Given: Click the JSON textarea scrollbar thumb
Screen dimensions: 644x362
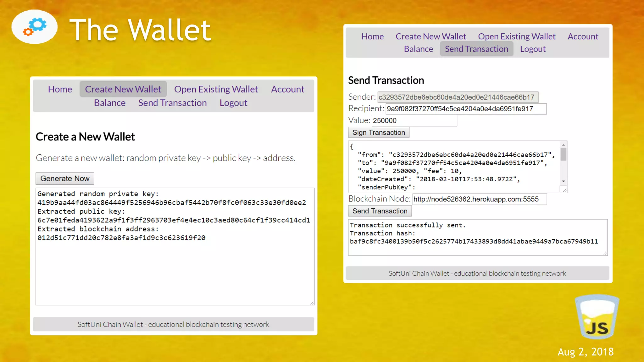Looking at the screenshot, I should point(563,154).
